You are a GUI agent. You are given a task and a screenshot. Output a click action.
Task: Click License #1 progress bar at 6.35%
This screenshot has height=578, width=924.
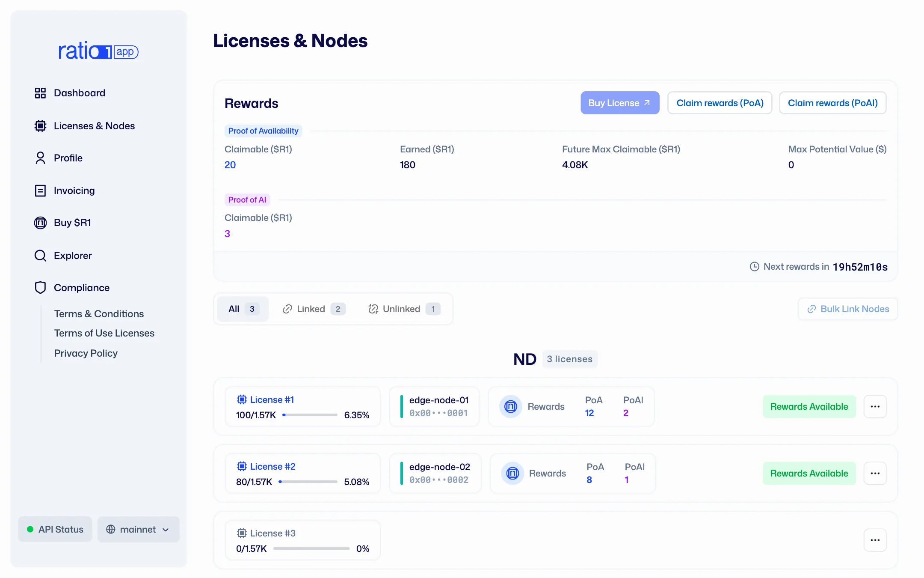point(310,415)
